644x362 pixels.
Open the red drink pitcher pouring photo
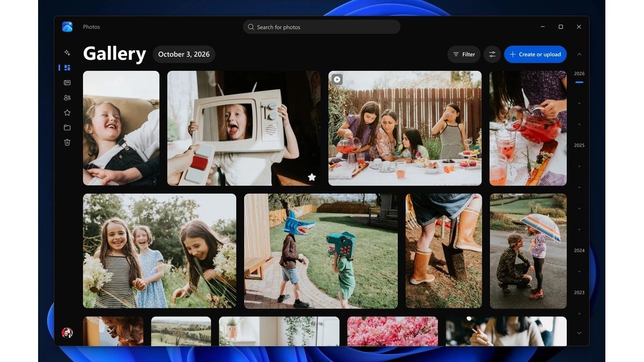pyautogui.click(x=528, y=128)
